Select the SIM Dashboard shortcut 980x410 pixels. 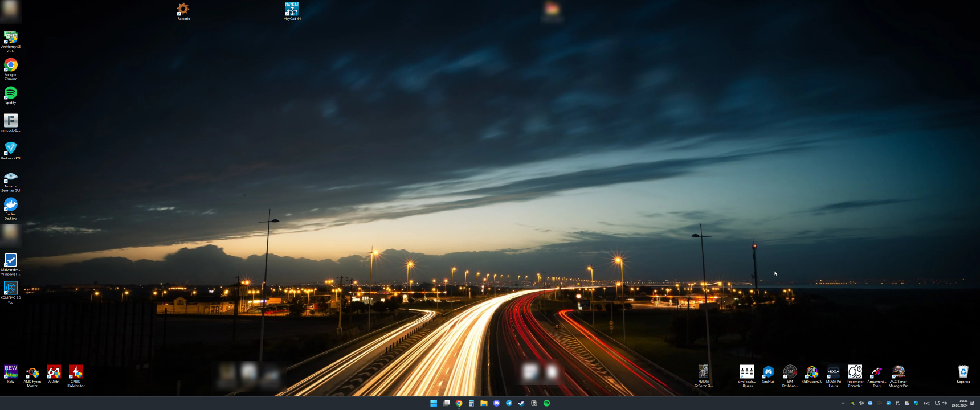click(790, 376)
